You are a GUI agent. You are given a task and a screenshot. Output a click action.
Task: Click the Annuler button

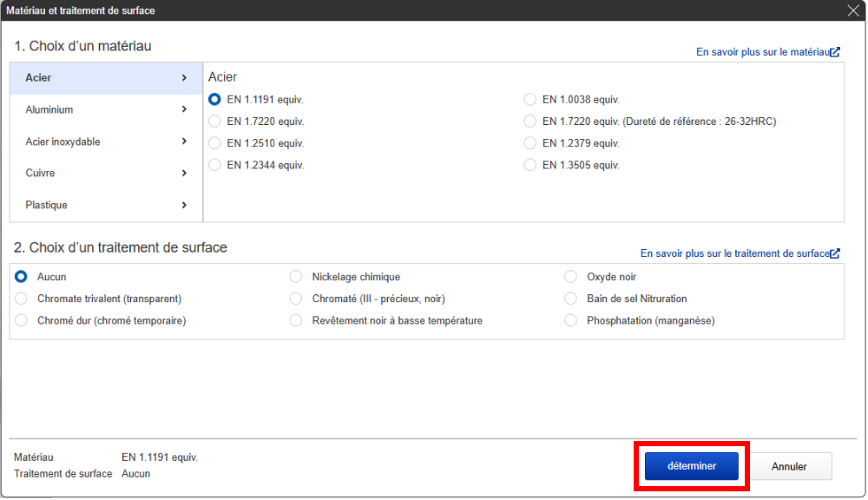[x=789, y=467]
